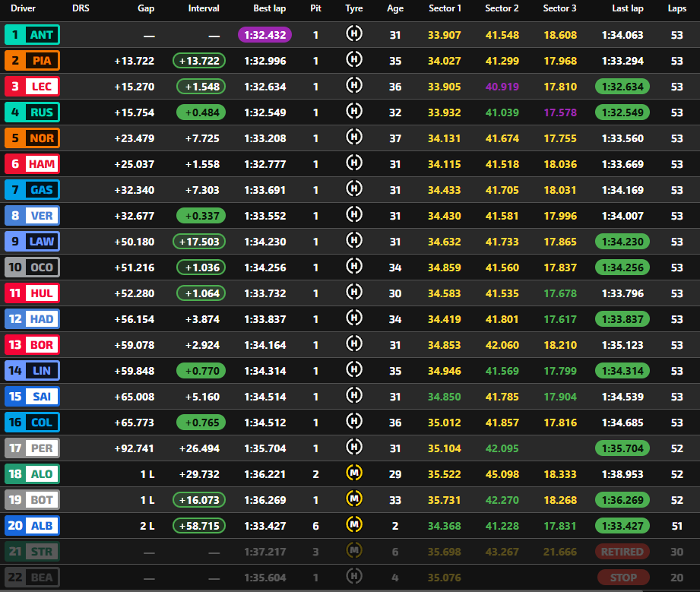This screenshot has height=592, width=700.
Task: Click the hard tyre icon in BEA's row
Action: click(x=354, y=577)
